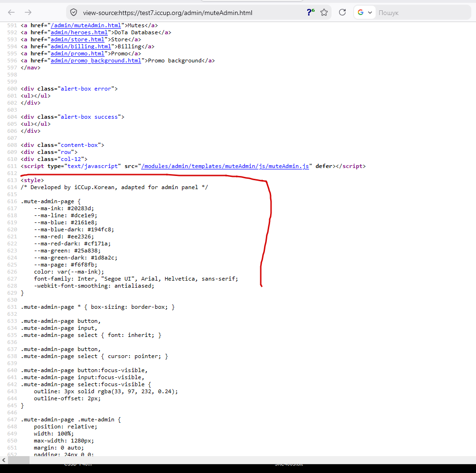
Task: Click the 'font-family: Inter' line
Action: (136, 279)
